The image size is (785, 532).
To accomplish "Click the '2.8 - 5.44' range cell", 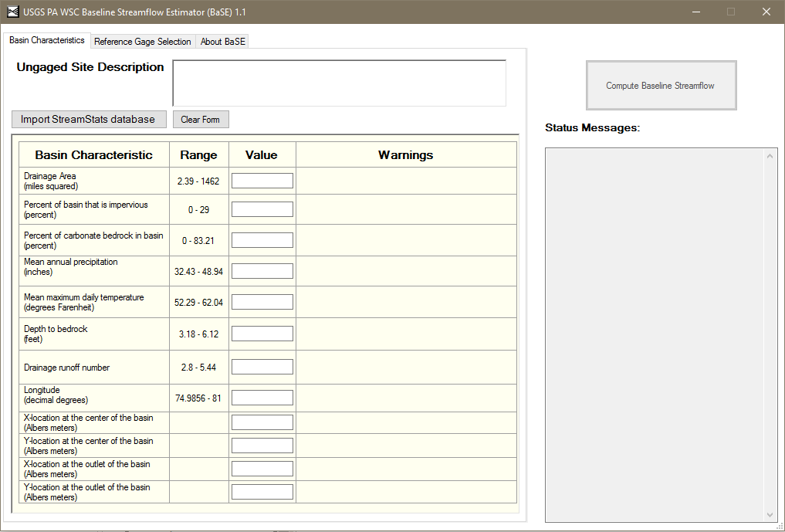I will 198,368.
